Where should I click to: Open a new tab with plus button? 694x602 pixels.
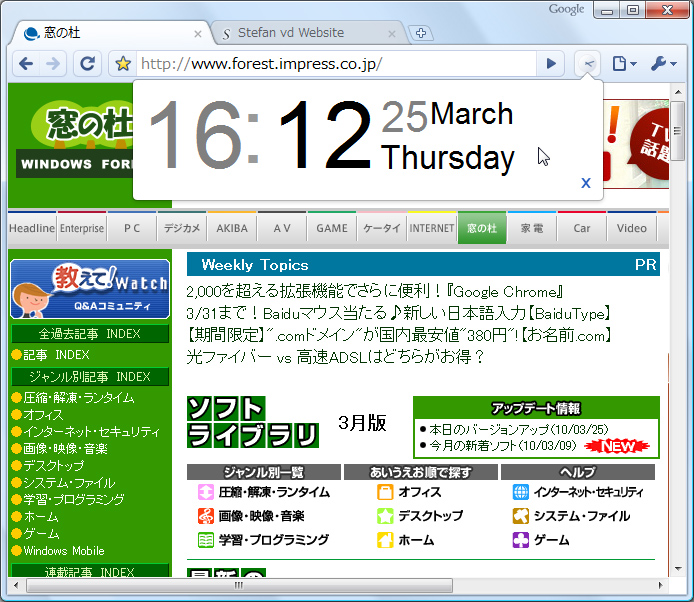[x=421, y=33]
